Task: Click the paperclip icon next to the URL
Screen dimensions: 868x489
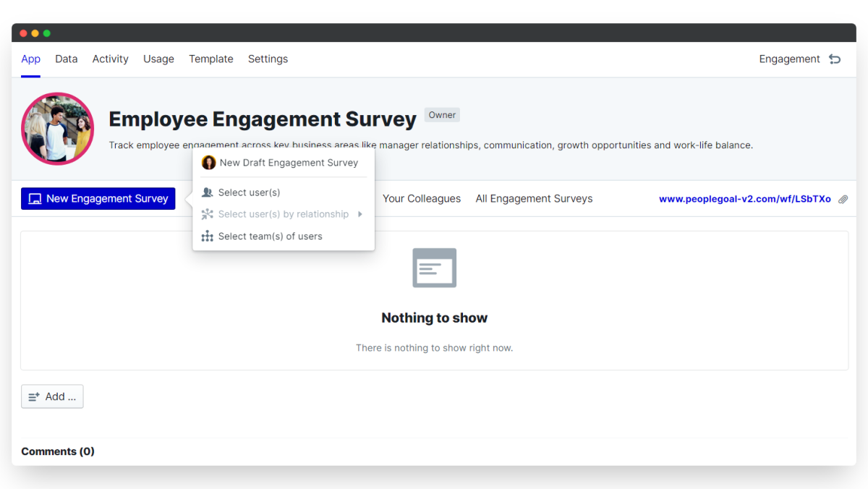Action: (843, 199)
